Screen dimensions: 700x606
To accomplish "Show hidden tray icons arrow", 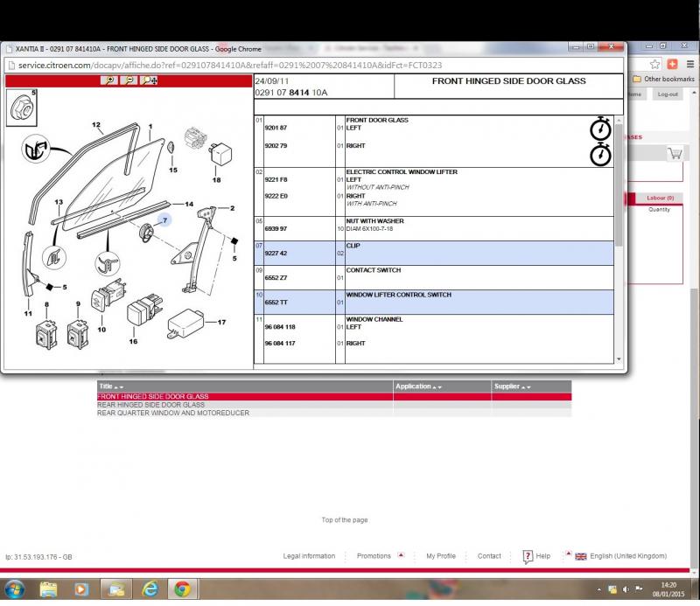I will click(599, 590).
